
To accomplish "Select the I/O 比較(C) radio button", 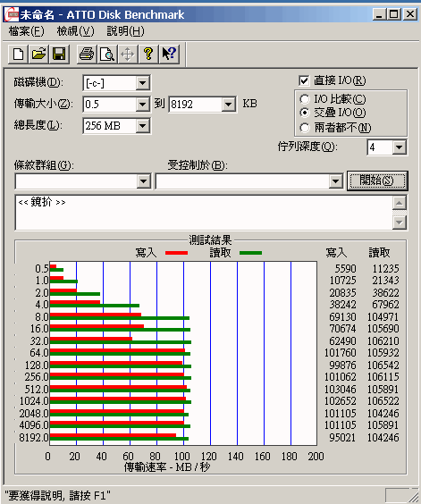I will (x=304, y=99).
